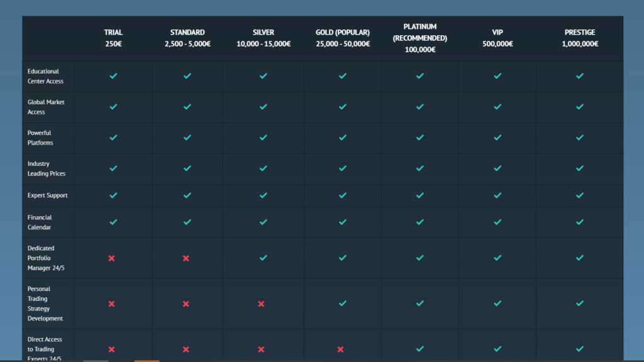Choose the Platinum (Recommended) 100,000€ header
The width and height of the screenshot is (644, 362).
[x=419, y=38]
